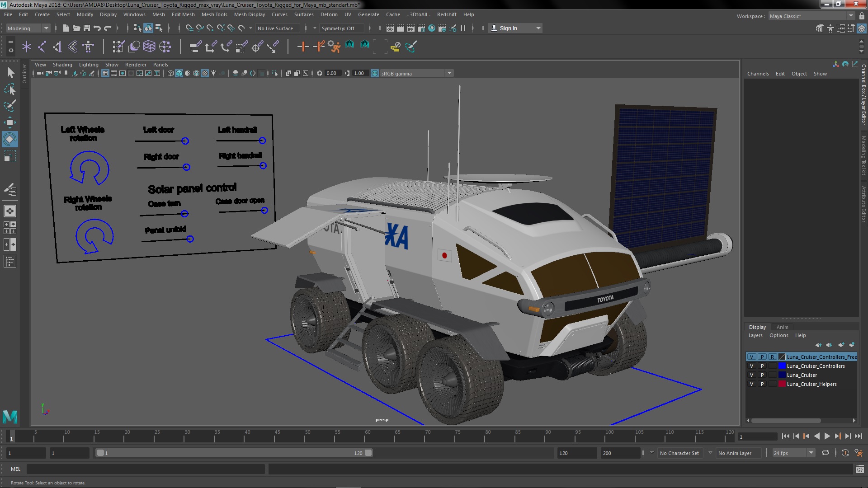Open the Channels menu in Channel Box
The image size is (868, 488).
[x=758, y=74]
